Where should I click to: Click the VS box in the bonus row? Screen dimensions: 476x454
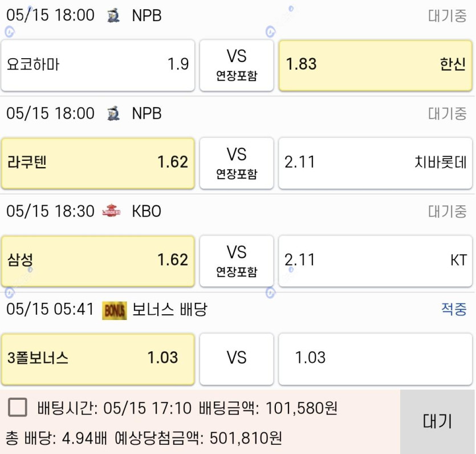coord(237,359)
